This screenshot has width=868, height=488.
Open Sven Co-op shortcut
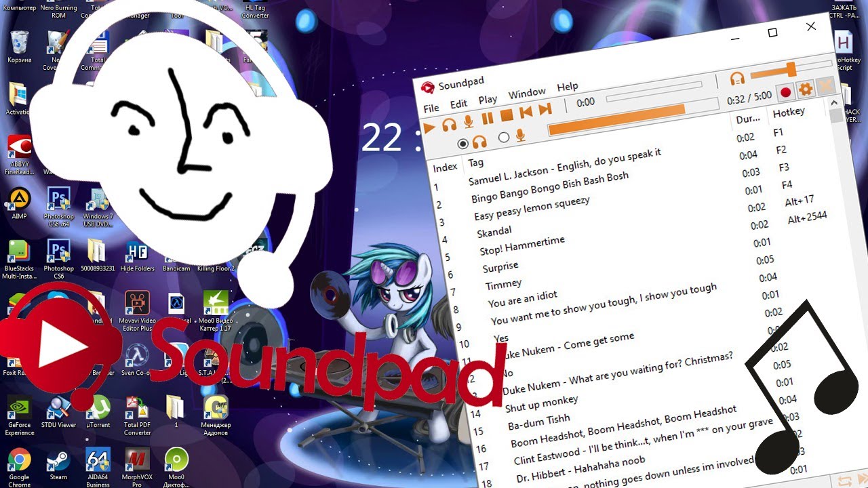pos(137,360)
